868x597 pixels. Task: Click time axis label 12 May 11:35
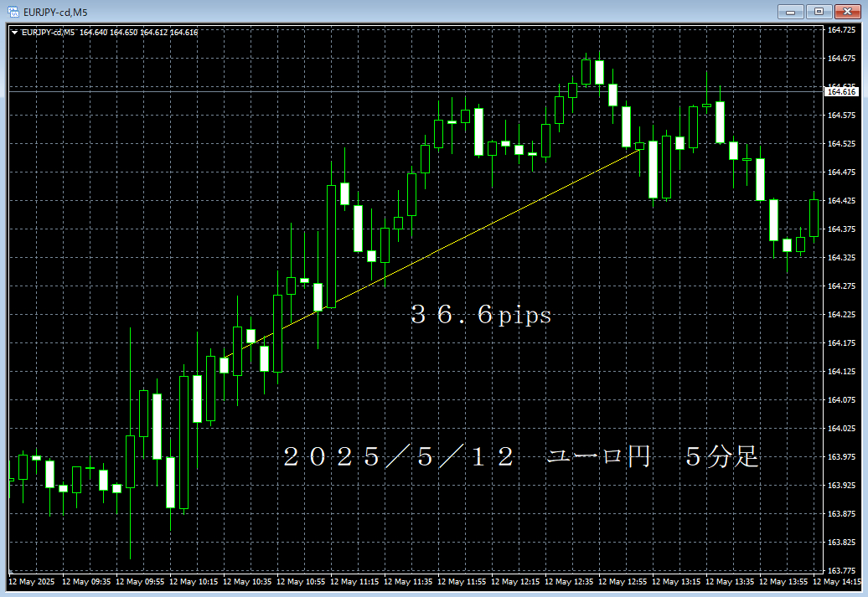(x=408, y=581)
